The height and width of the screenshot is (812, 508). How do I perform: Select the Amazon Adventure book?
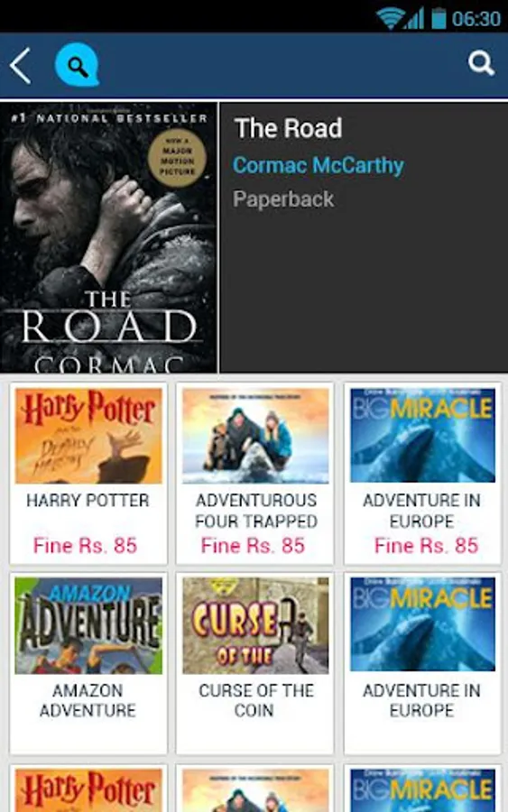coord(88,663)
